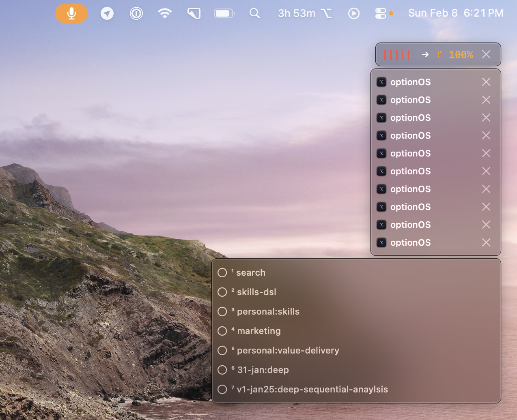
Task: Click the microphone icon in the menu bar
Action: 71,13
